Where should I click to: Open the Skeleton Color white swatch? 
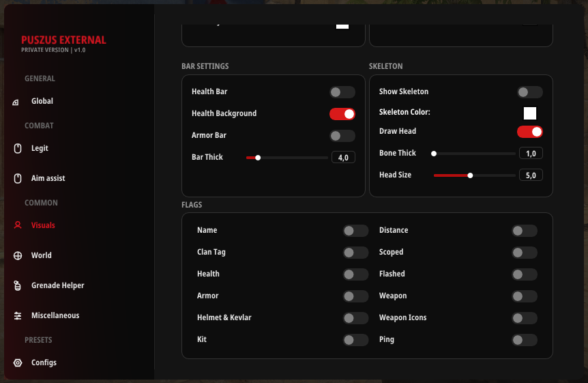coord(530,113)
